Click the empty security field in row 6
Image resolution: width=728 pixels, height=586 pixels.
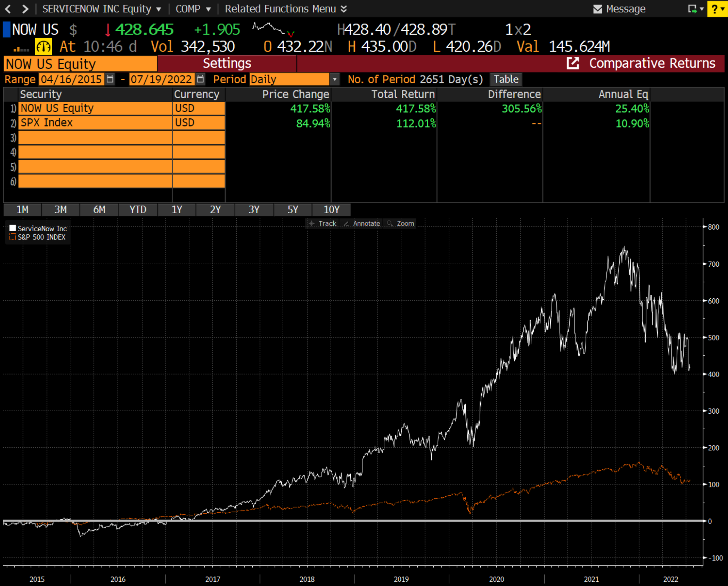pyautogui.click(x=95, y=181)
